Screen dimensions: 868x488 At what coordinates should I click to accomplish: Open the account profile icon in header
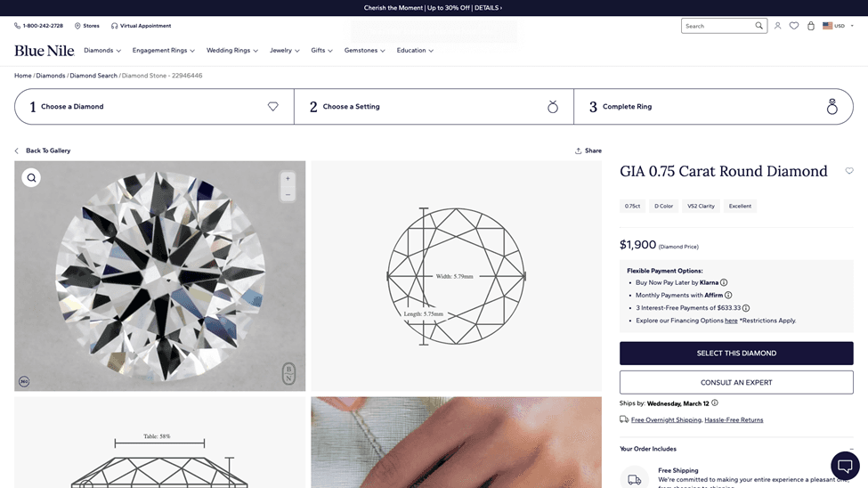(777, 26)
